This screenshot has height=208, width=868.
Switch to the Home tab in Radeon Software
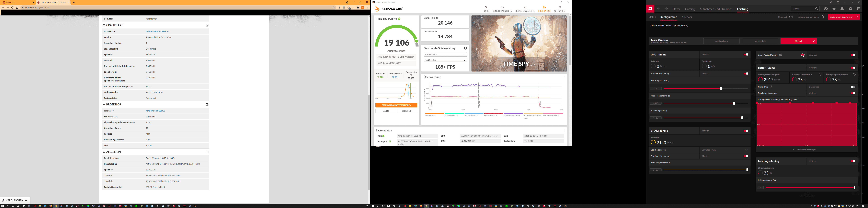pos(677,9)
